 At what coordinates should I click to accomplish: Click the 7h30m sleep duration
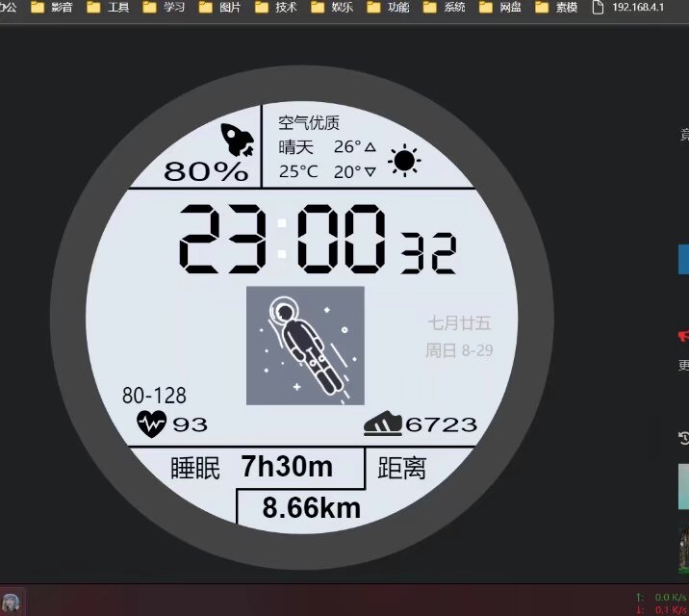pyautogui.click(x=287, y=467)
